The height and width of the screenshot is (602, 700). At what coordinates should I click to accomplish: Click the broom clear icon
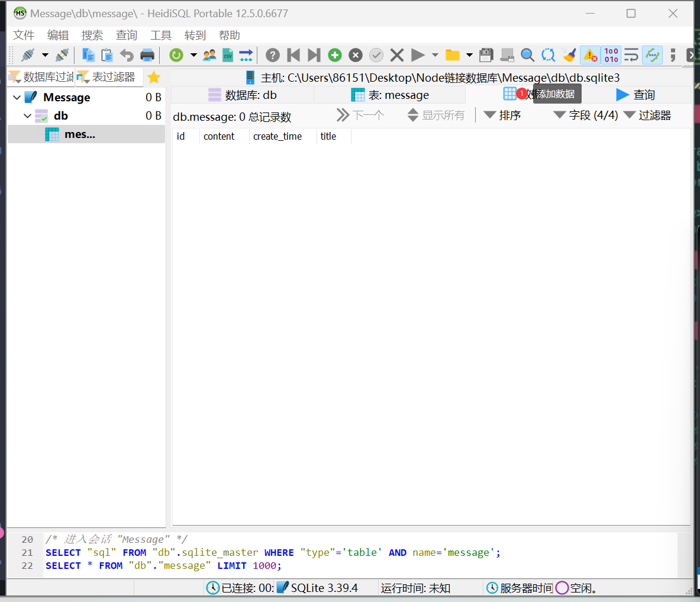coord(569,56)
